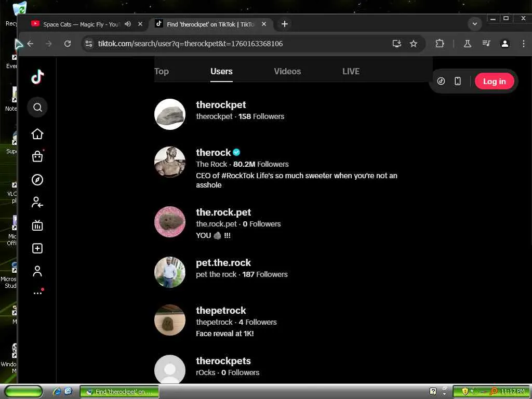Go back with browser back arrow
The width and height of the screenshot is (532, 399).
[31, 44]
